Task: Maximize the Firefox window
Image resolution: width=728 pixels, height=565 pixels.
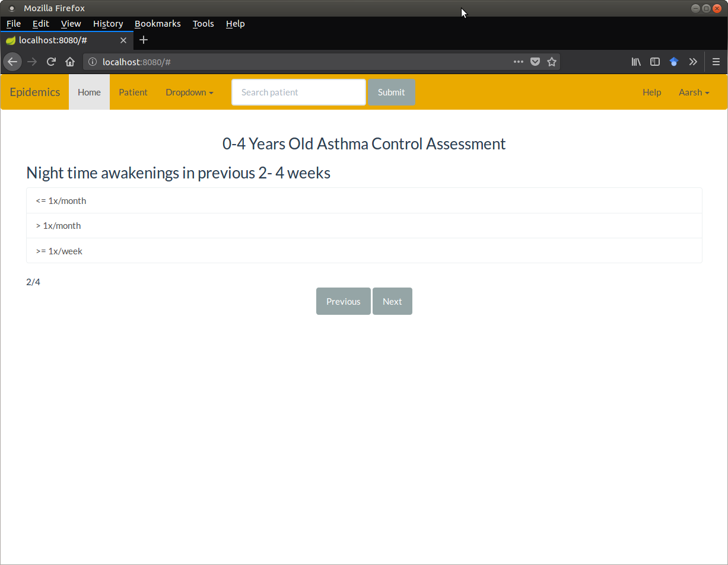Action: [706, 8]
